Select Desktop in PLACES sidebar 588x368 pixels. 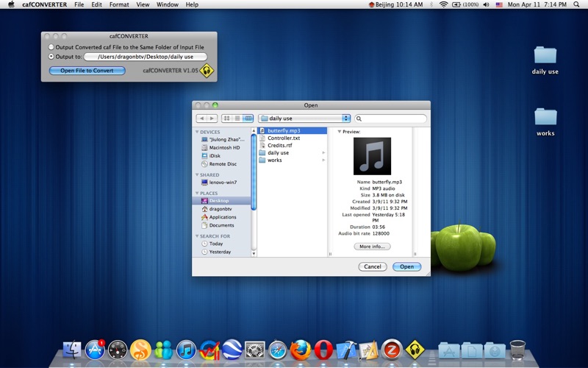[221, 200]
